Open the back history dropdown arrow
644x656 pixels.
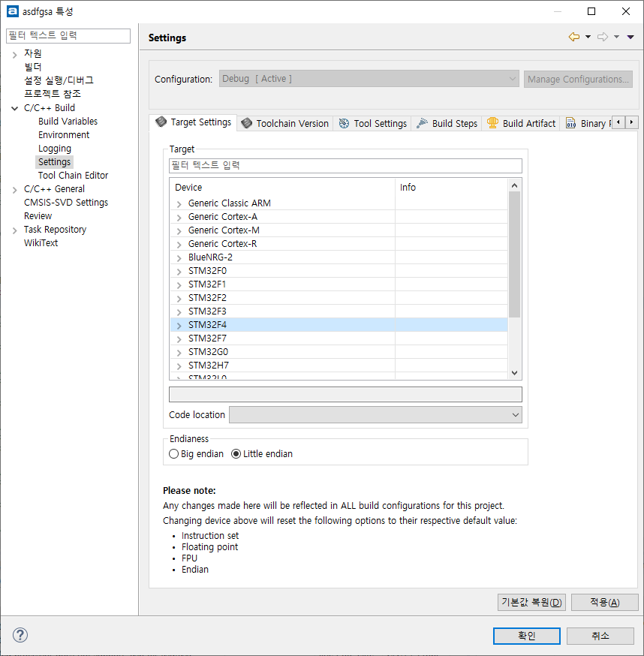point(588,38)
